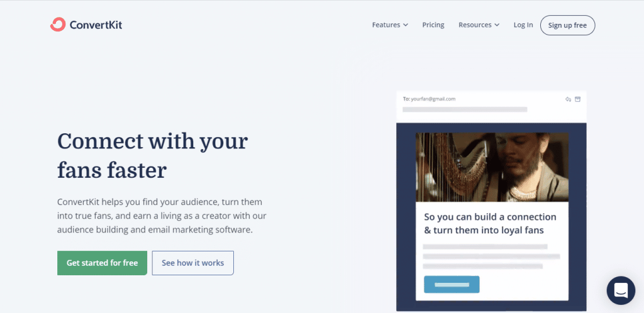Click the archive icon in email preview
Image resolution: width=644 pixels, height=313 pixels.
pos(577,99)
